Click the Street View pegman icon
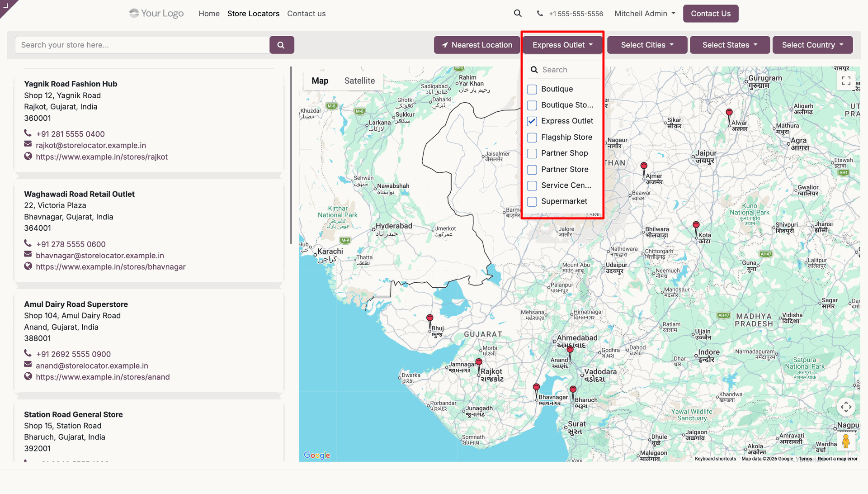868x494 pixels. [x=846, y=440]
